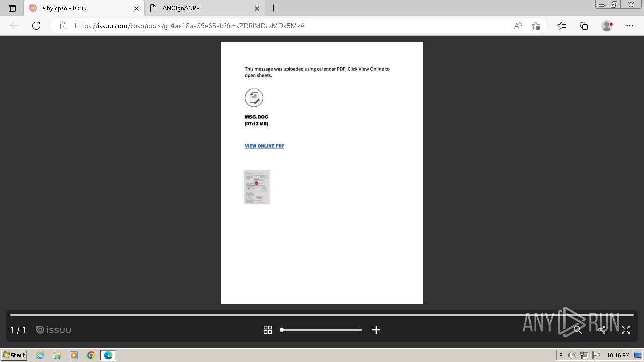Refresh the current page
The image size is (644, 362).
coord(36,26)
